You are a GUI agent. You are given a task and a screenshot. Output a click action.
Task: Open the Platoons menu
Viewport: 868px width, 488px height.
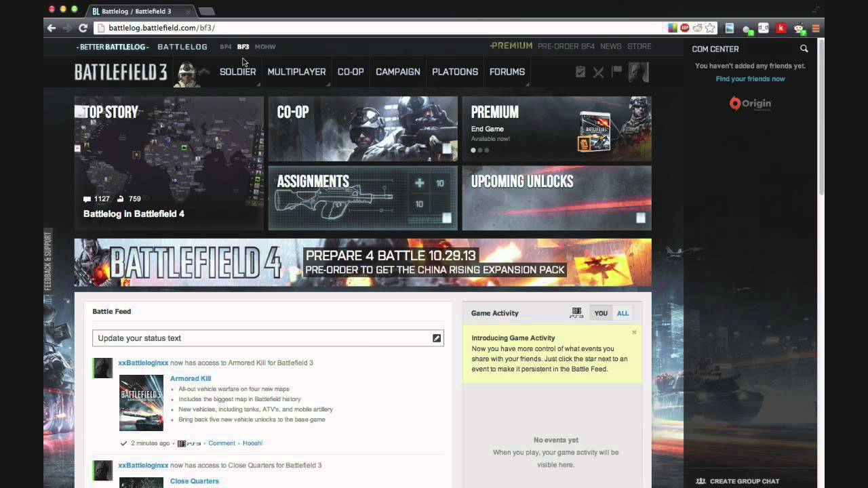(455, 72)
